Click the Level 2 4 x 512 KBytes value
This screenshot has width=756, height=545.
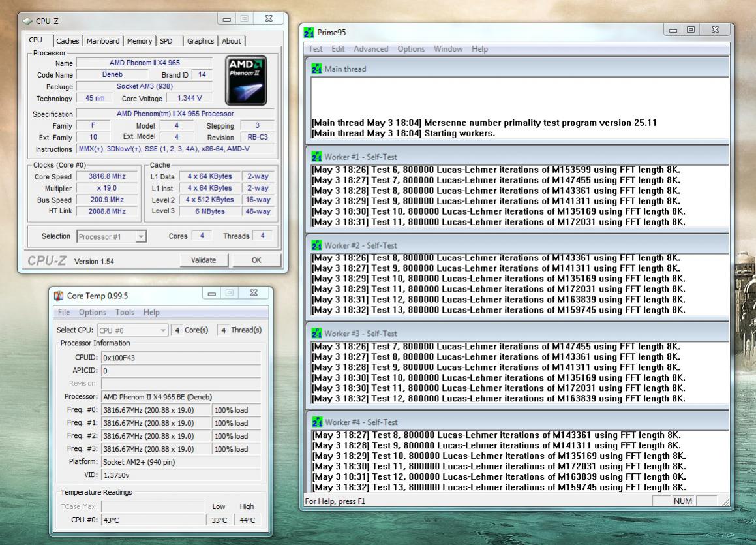pos(210,200)
